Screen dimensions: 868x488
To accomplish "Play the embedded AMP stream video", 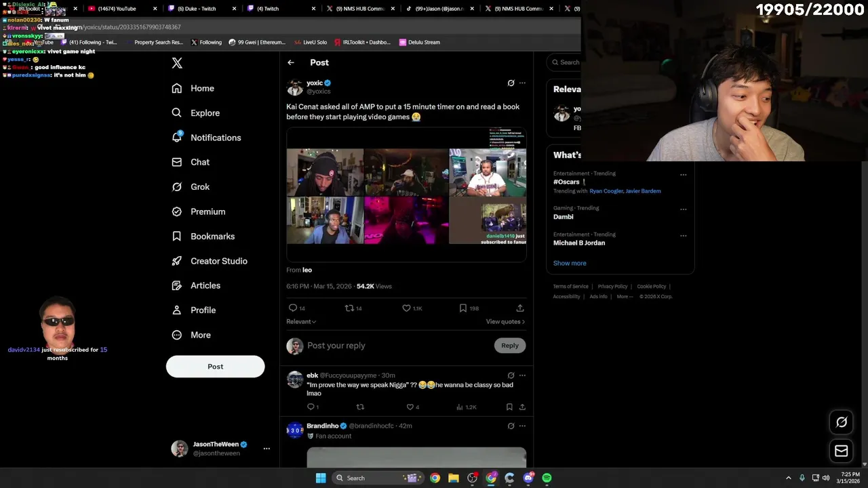I will pos(406,195).
